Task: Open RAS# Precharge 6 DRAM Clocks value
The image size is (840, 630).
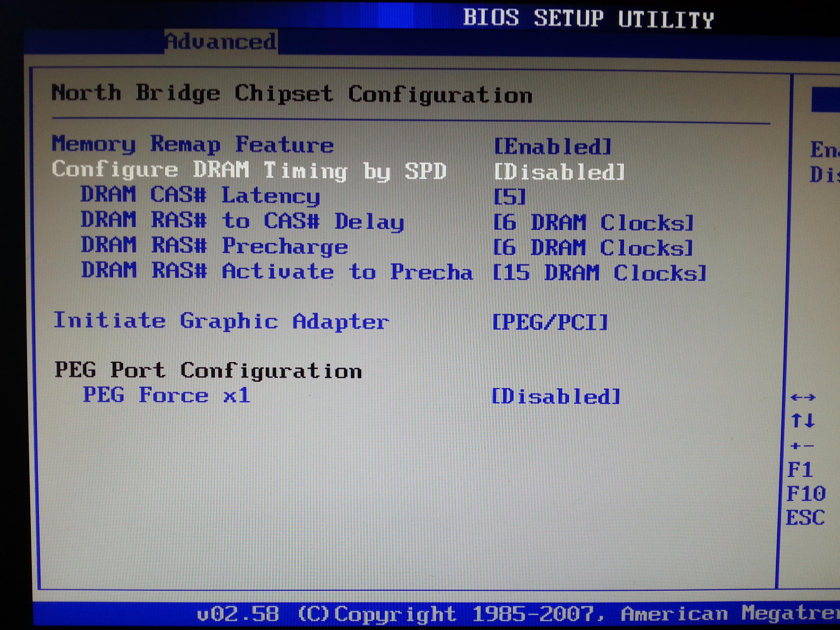Action: tap(593, 248)
